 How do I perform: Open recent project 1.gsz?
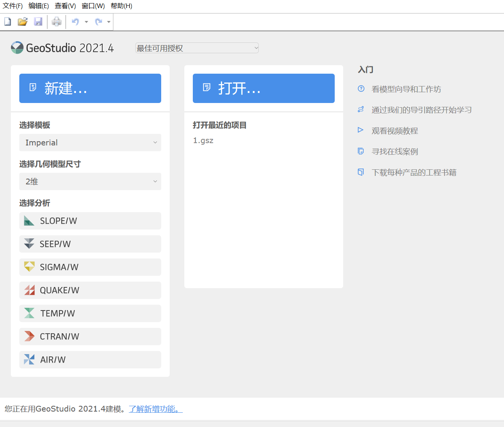[x=203, y=140]
